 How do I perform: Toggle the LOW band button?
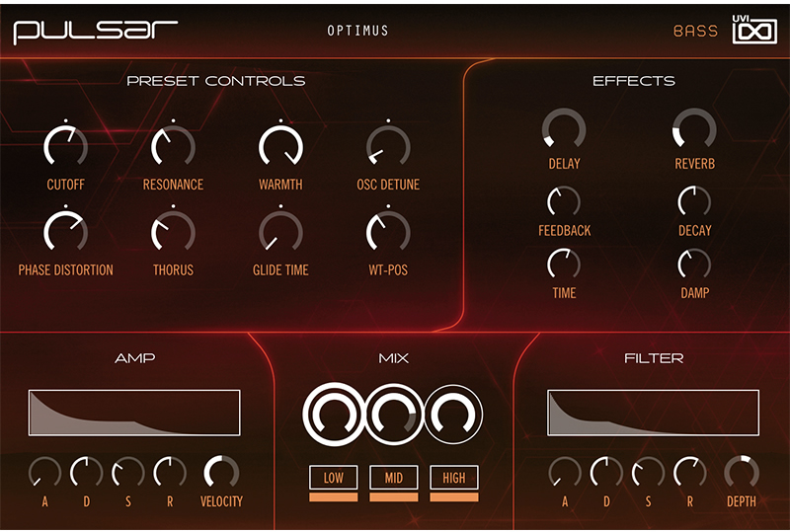[x=334, y=478]
